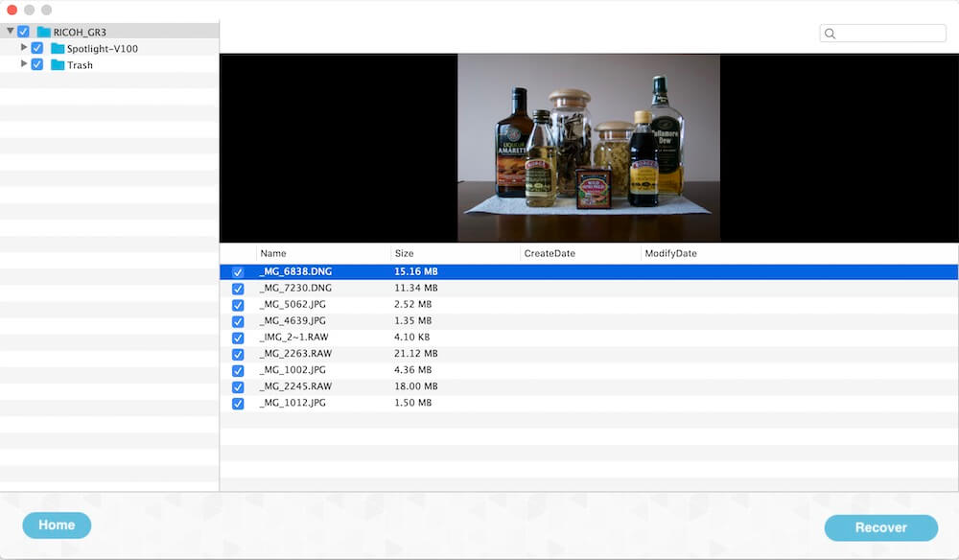Uncheck the _MG_7230.DNG checkbox

(x=238, y=289)
